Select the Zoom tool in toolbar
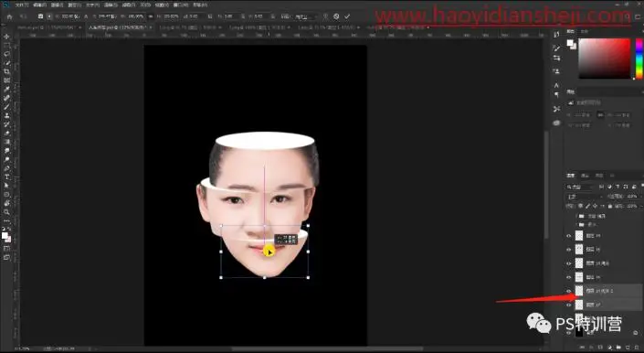 pos(6,212)
